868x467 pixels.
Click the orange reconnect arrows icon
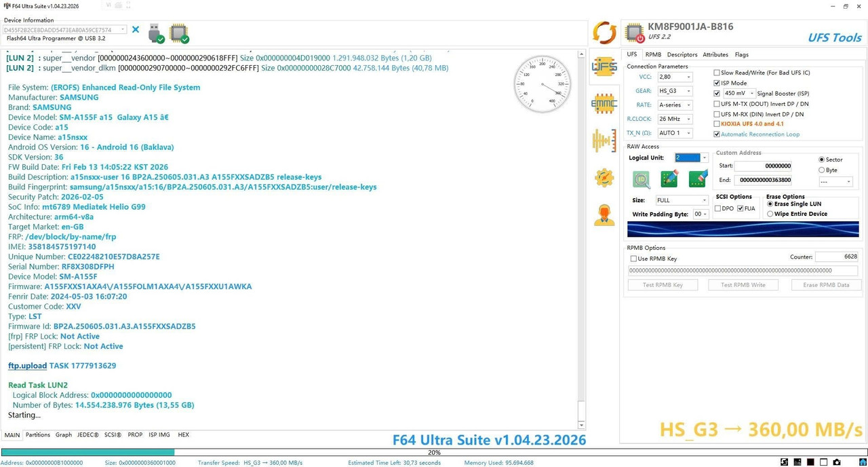[x=604, y=32]
